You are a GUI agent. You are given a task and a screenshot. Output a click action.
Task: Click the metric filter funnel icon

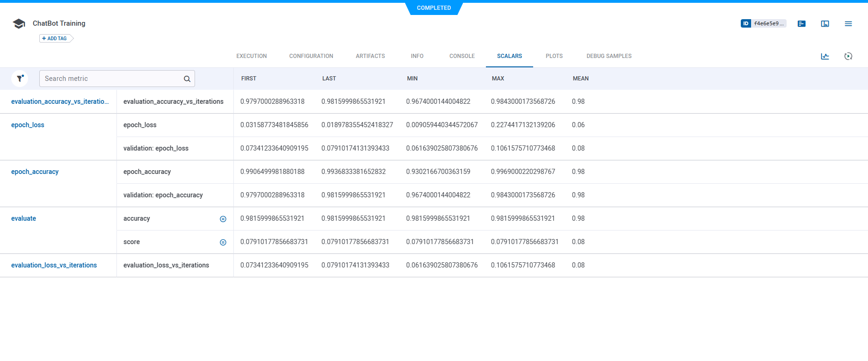(20, 79)
